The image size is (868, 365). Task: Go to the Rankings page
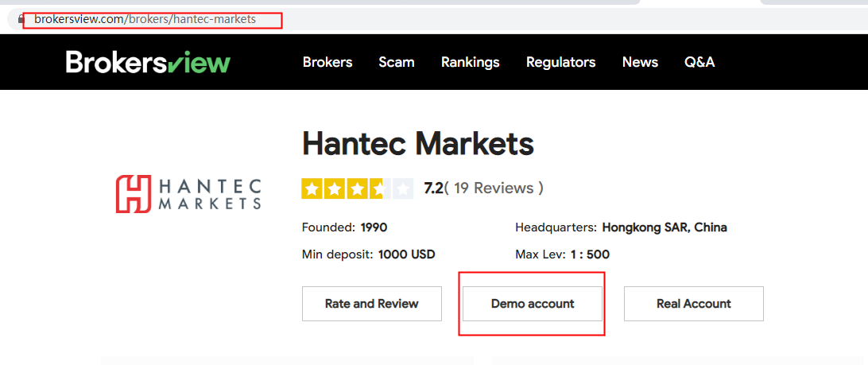(x=471, y=62)
